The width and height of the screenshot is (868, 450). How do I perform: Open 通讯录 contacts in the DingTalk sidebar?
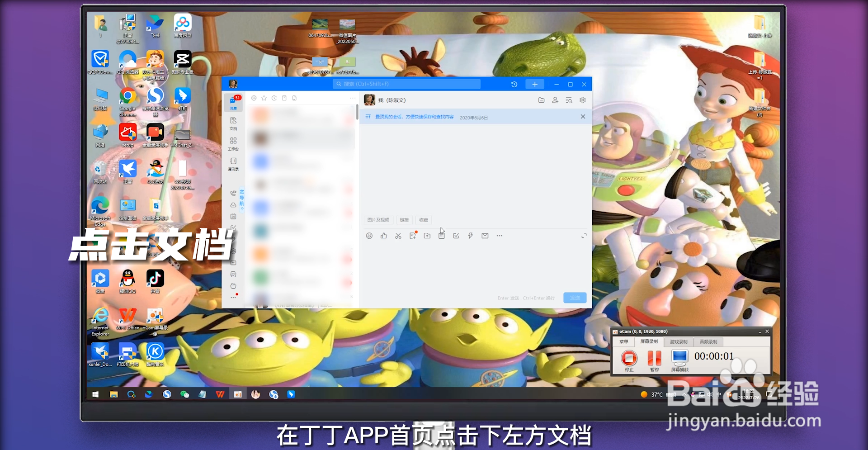tap(233, 164)
